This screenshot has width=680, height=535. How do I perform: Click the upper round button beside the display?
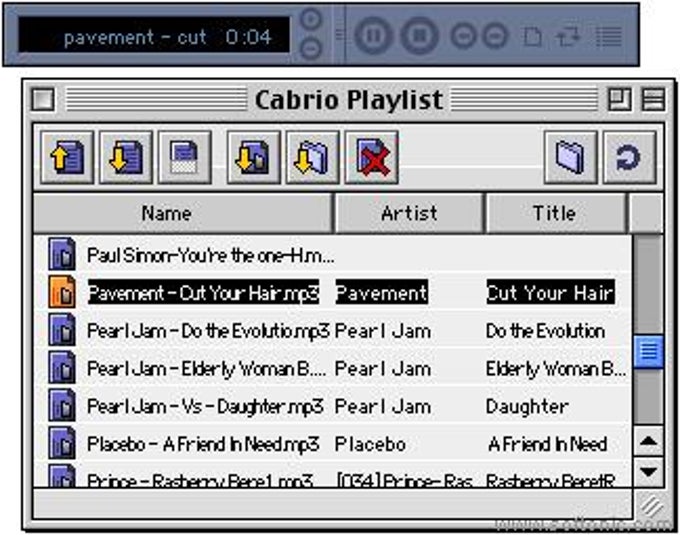click(x=311, y=20)
